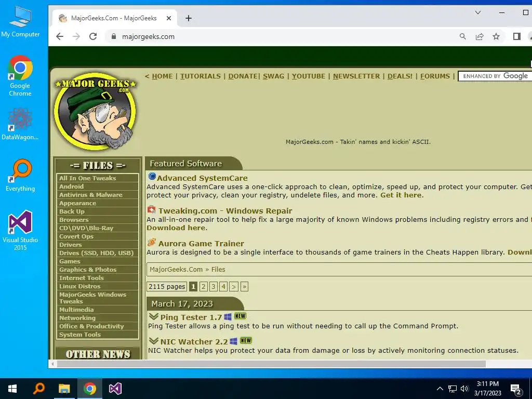Click the next page > button

tap(234, 287)
